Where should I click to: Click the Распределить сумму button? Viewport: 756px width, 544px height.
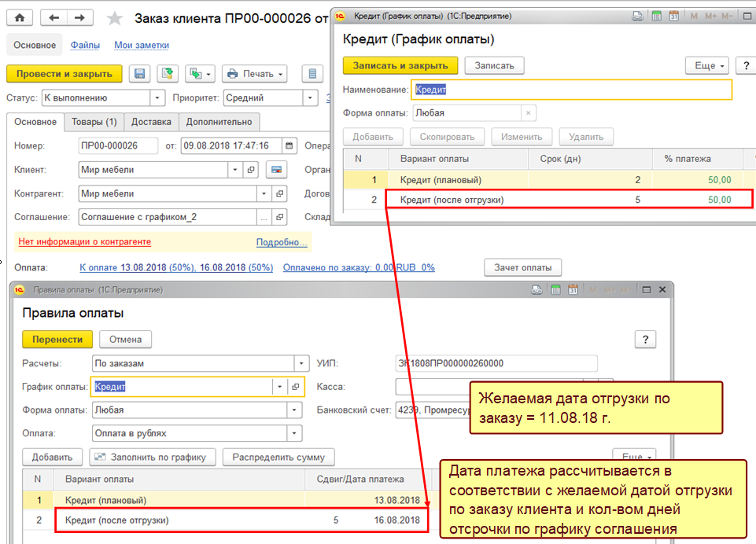[x=278, y=458]
